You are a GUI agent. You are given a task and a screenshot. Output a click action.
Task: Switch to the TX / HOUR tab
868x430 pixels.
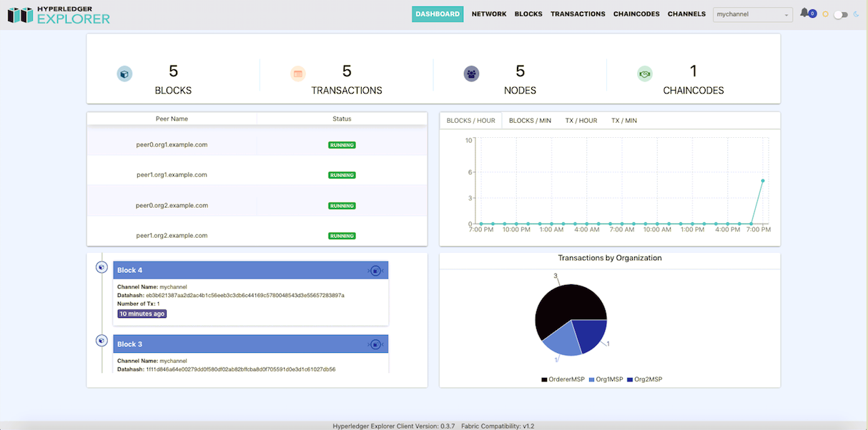click(x=581, y=121)
